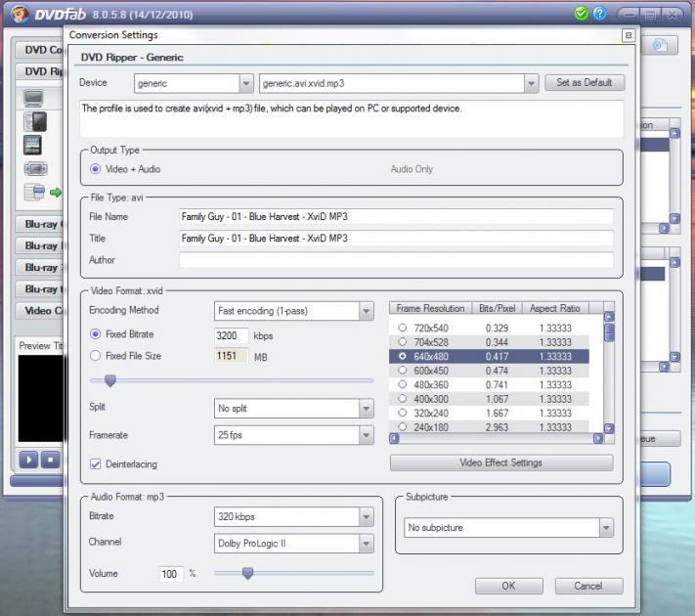The height and width of the screenshot is (616, 695).
Task: Open the Encoding Method dropdown
Action: point(367,311)
